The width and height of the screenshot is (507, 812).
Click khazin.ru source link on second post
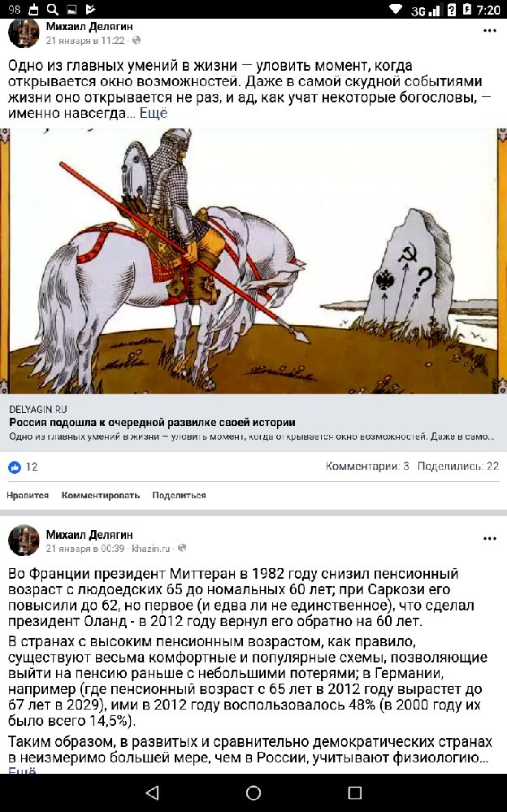[150, 548]
